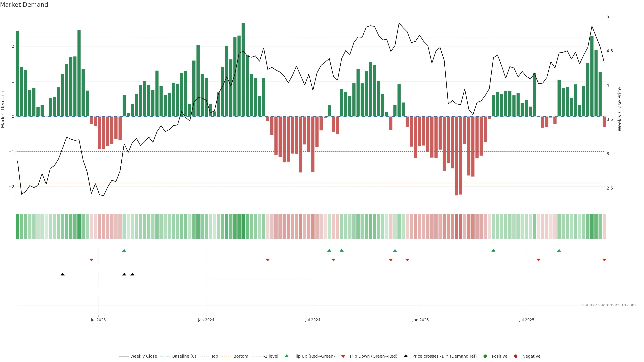Click the black Price crosses -1 legend triangle
This screenshot has height=362, width=644.
[406, 356]
